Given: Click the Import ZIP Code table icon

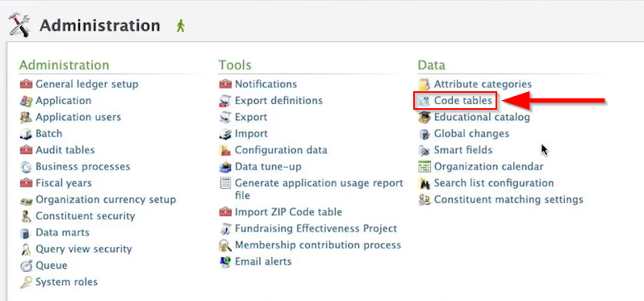Looking at the screenshot, I should pyautogui.click(x=225, y=212).
